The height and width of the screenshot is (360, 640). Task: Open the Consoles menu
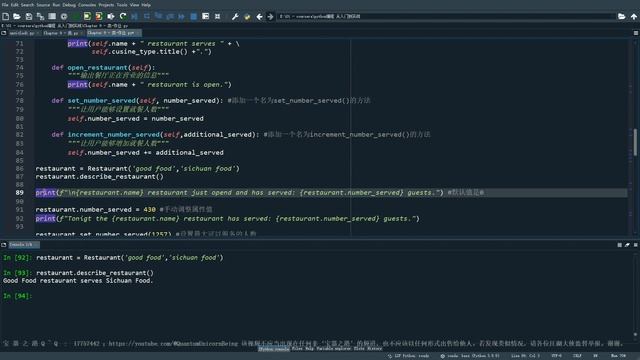click(87, 5)
